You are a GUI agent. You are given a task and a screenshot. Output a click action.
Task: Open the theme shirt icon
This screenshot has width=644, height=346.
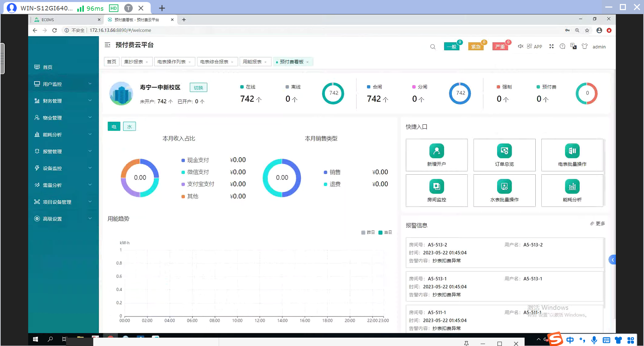point(585,46)
